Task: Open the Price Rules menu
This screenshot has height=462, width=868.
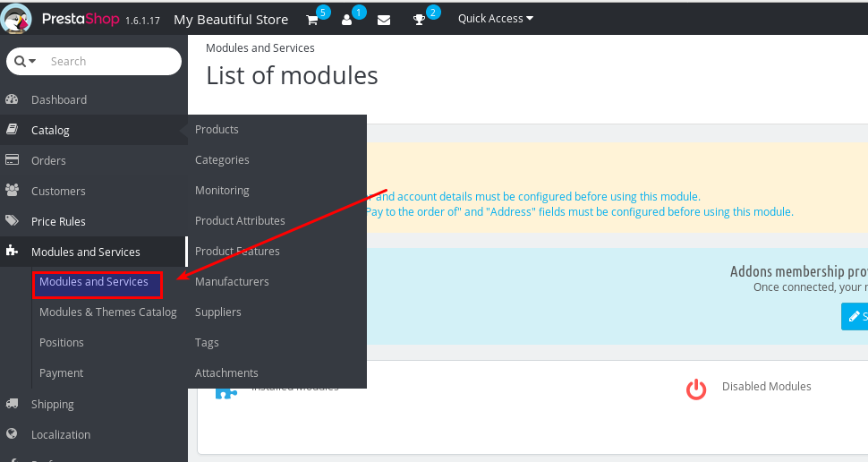Action: [59, 221]
